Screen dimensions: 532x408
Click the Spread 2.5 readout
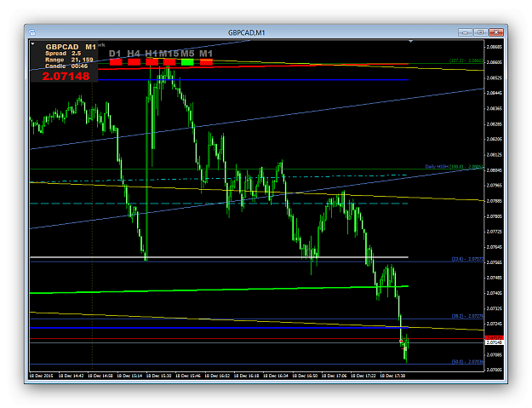pyautogui.click(x=63, y=54)
